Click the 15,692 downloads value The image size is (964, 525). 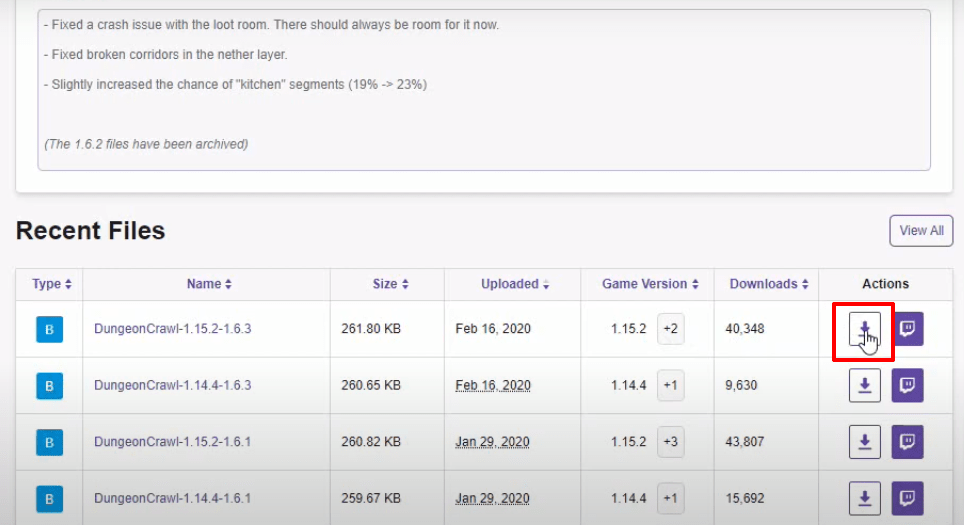pos(745,499)
